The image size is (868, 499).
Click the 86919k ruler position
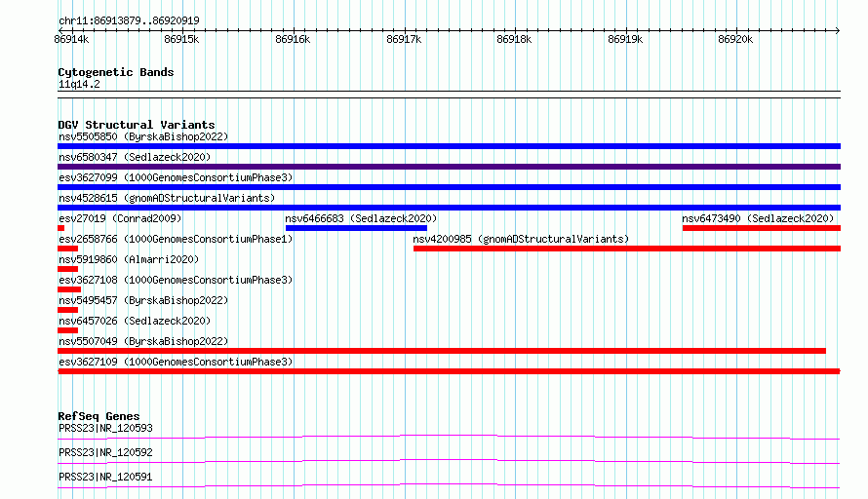pos(625,39)
